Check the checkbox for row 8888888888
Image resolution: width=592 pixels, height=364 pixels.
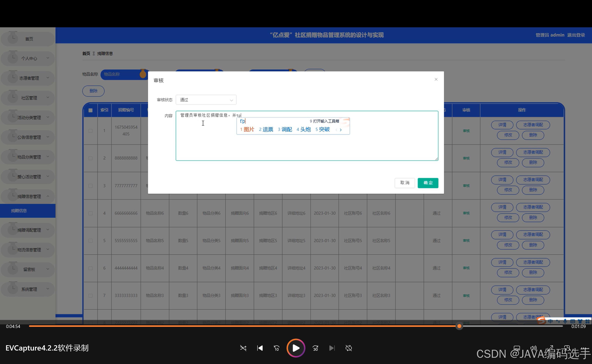(x=91, y=158)
